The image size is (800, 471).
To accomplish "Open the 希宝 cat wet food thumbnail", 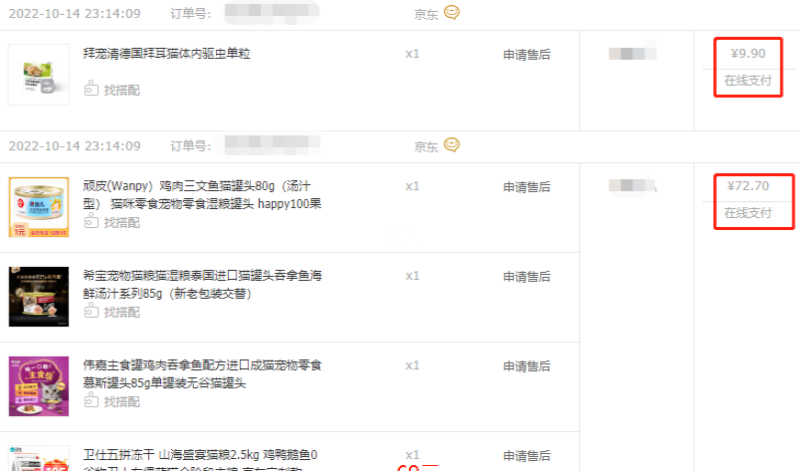I will 39,296.
